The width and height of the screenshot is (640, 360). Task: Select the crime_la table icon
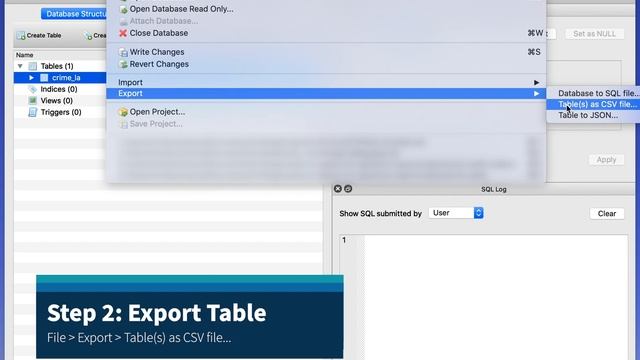[x=44, y=78]
